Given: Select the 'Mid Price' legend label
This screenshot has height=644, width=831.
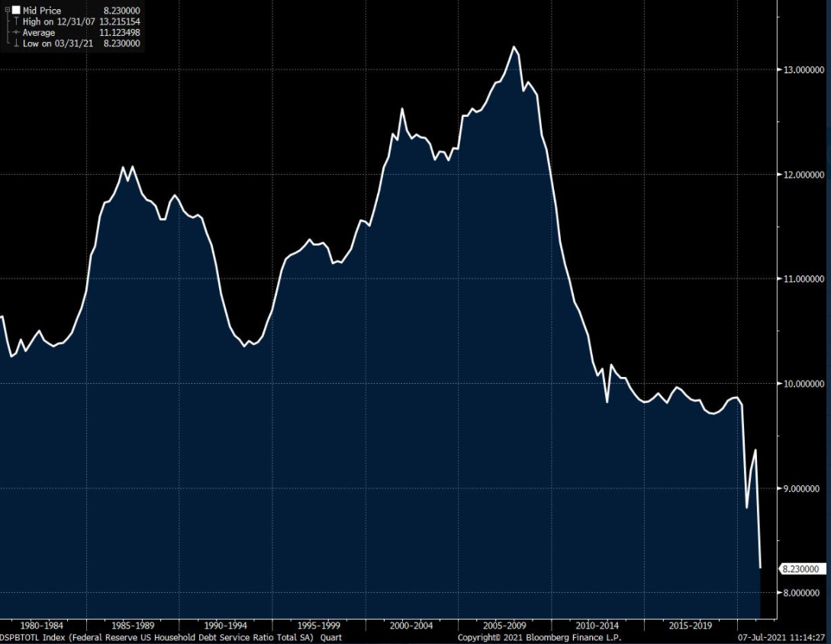Looking at the screenshot, I should 42,11.
